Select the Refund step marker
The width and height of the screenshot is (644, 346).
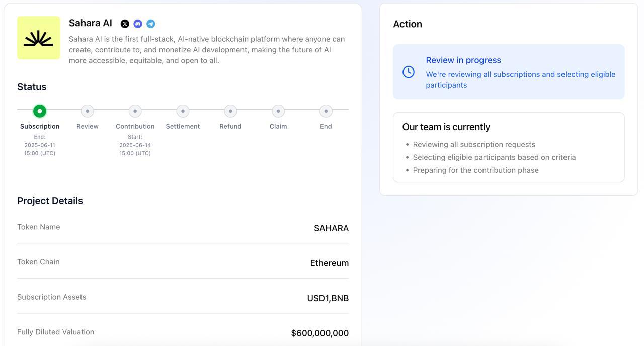tap(230, 111)
